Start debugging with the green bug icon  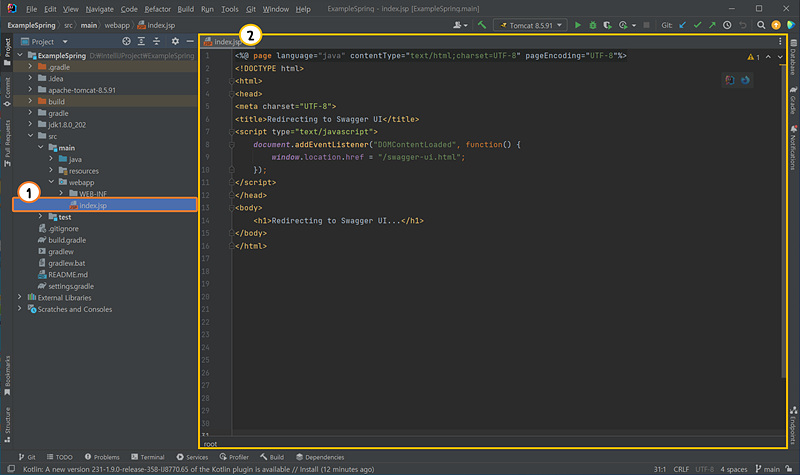tap(592, 25)
